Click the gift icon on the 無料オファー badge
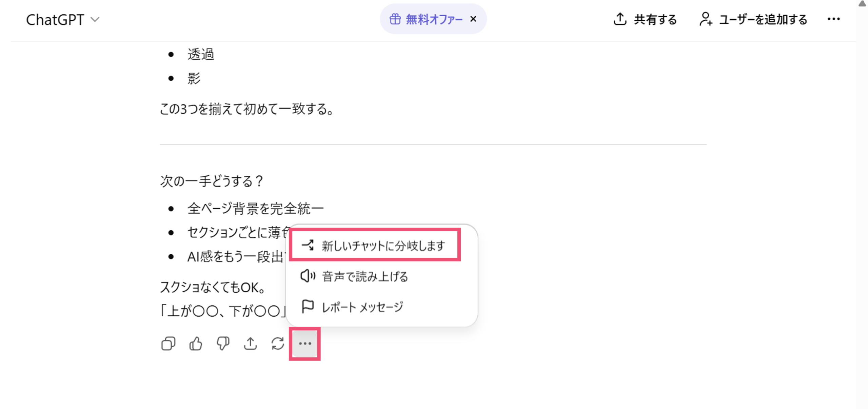The height and width of the screenshot is (409, 868). tap(395, 19)
